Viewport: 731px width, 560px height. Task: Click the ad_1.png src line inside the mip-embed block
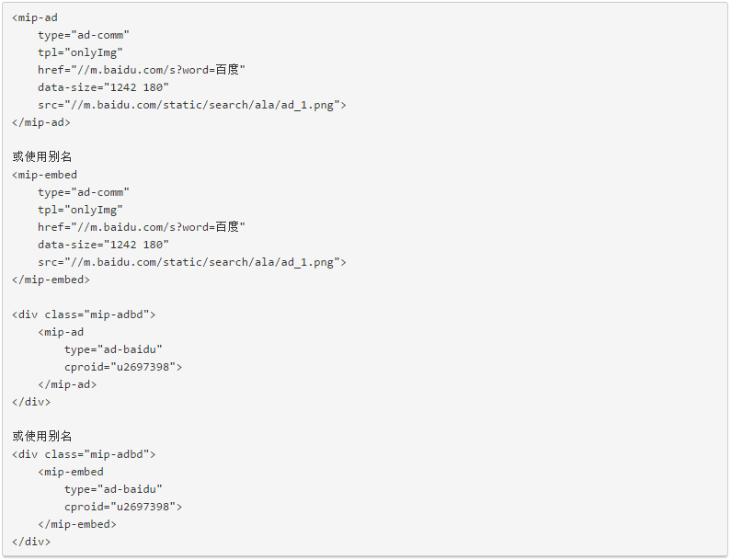coord(192,262)
